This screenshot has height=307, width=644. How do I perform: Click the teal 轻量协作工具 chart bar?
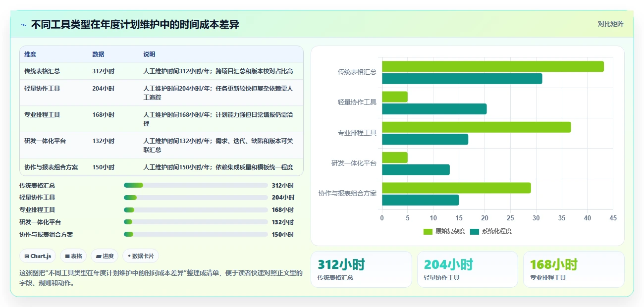pos(434,109)
